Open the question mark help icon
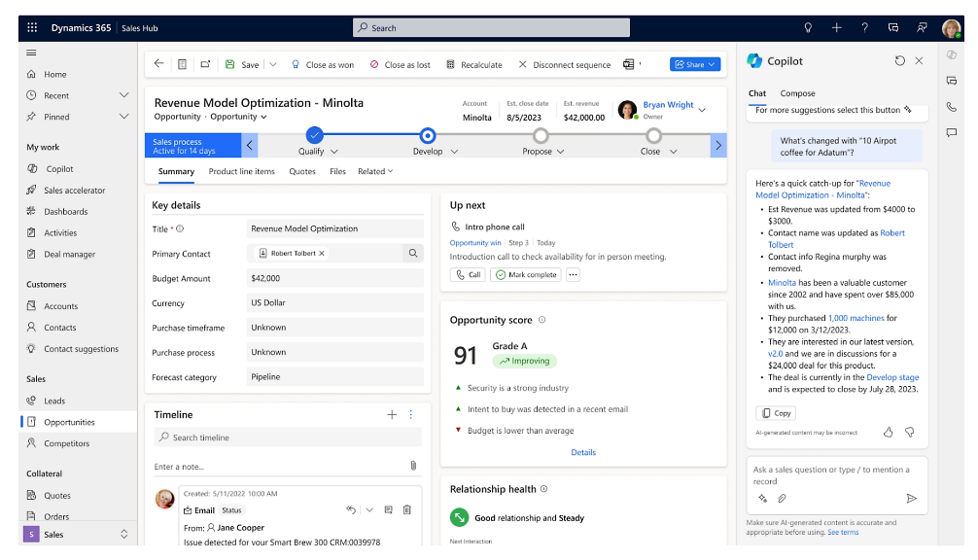Screen dimensions: 978x560 [x=864, y=27]
